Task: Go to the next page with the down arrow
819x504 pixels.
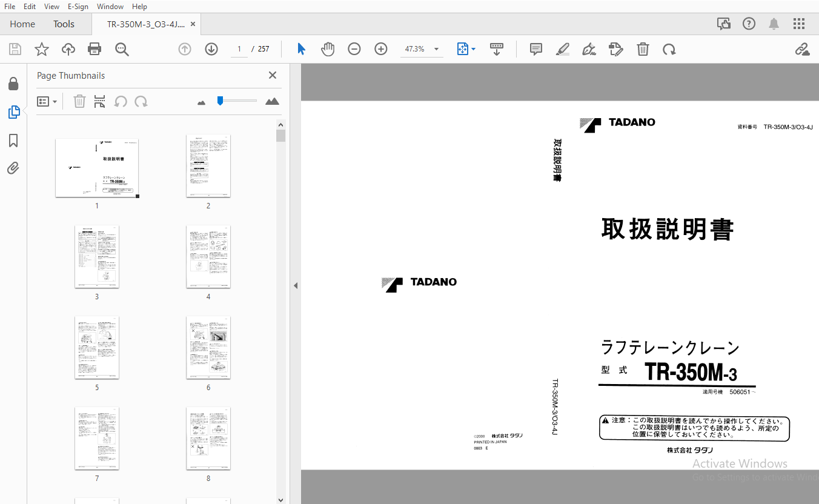Action: [211, 49]
